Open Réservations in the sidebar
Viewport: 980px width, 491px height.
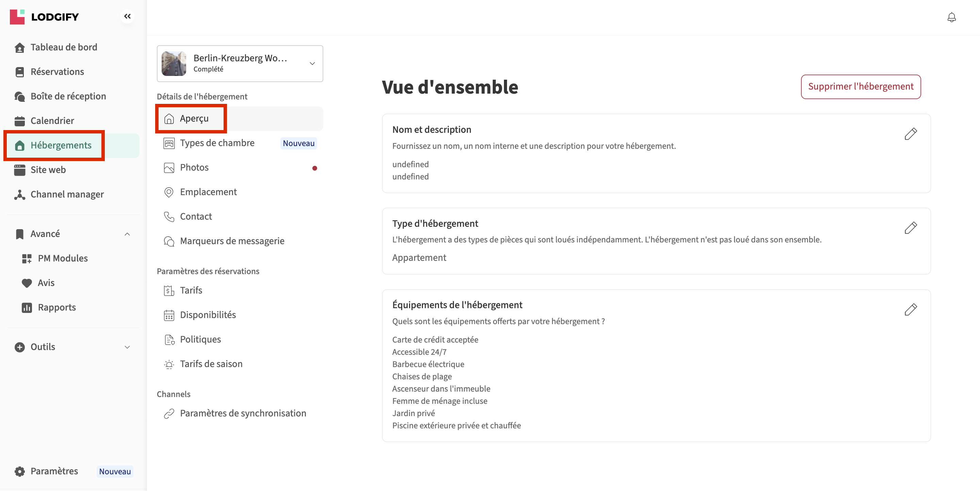coord(57,72)
